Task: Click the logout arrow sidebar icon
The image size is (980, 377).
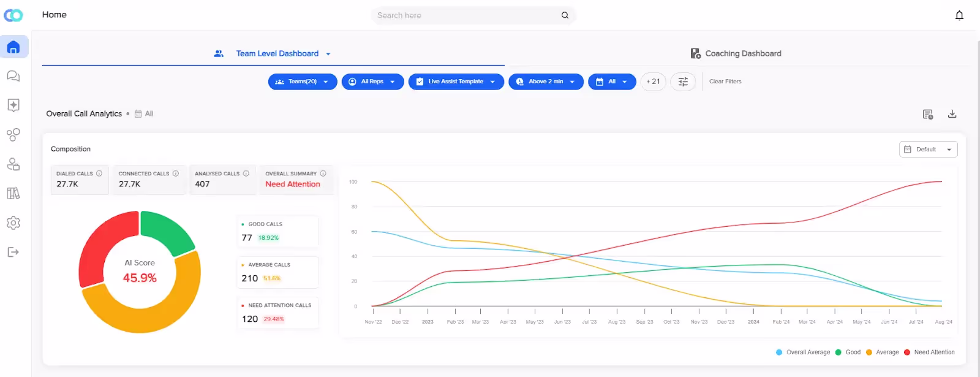Action: [x=13, y=252]
